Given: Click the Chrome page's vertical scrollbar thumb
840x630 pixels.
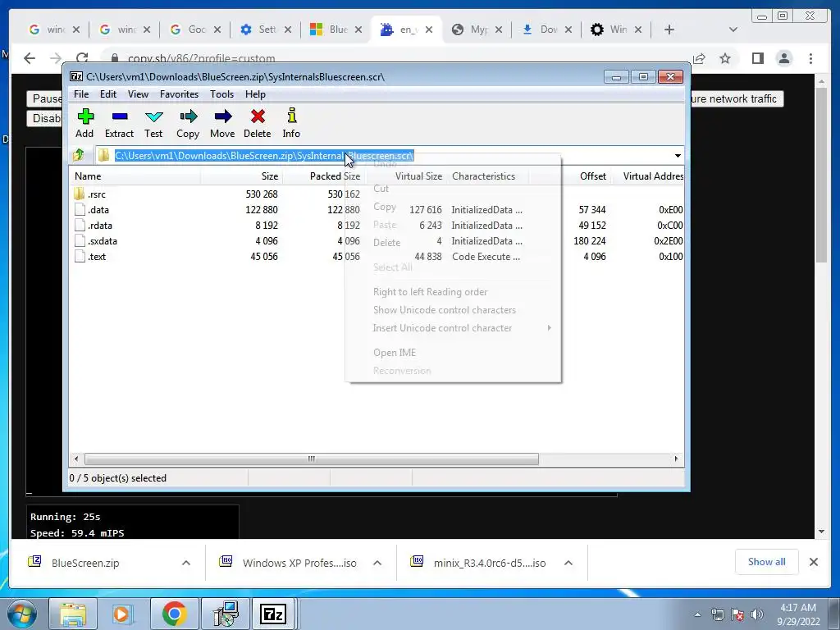Looking at the screenshot, I should 821,175.
